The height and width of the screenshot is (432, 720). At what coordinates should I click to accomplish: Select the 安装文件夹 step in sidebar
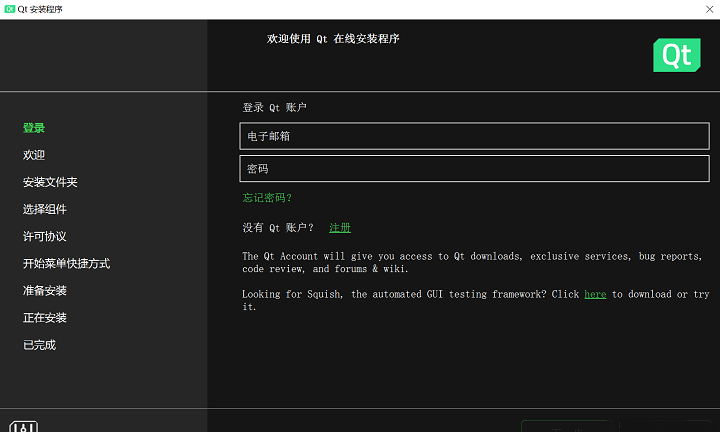[x=50, y=182]
